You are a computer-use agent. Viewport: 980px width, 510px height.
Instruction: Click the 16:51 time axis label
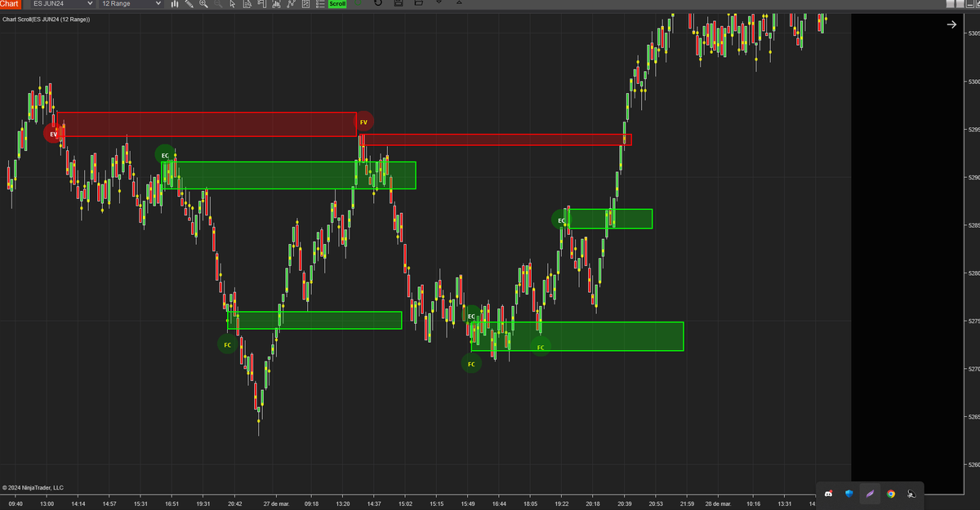[172, 503]
